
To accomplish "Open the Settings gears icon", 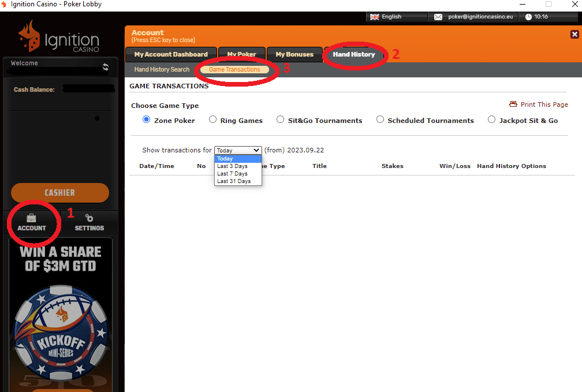I will pyautogui.click(x=89, y=218).
